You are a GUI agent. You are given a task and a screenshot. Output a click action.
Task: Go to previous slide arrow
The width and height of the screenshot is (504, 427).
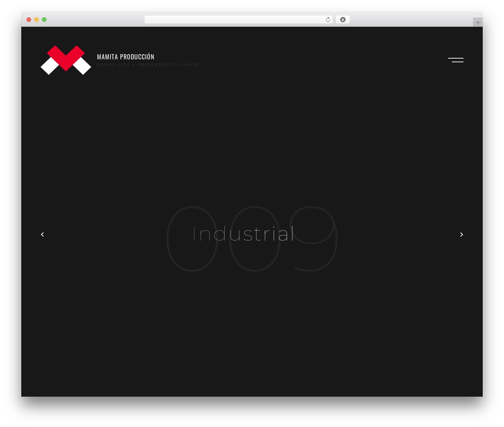coord(43,234)
